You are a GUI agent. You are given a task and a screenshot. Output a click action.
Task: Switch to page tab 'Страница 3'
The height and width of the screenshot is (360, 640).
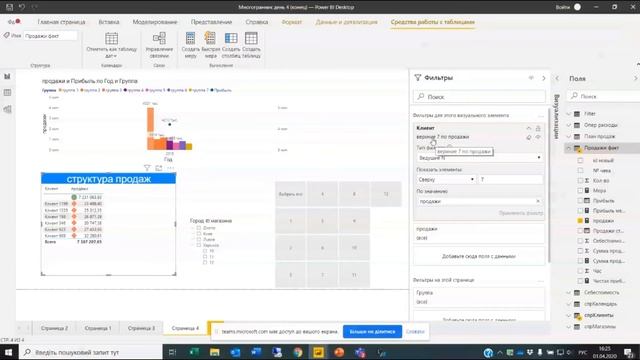click(141, 328)
